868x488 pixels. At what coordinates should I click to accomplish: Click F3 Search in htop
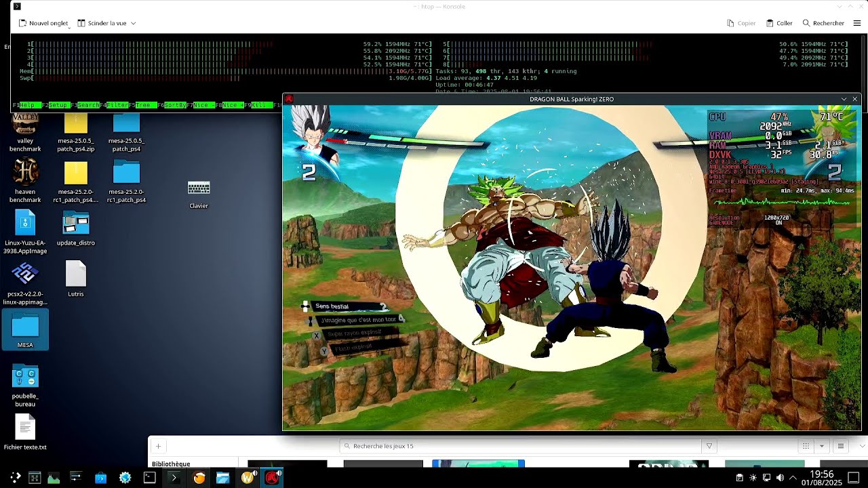[x=85, y=105]
